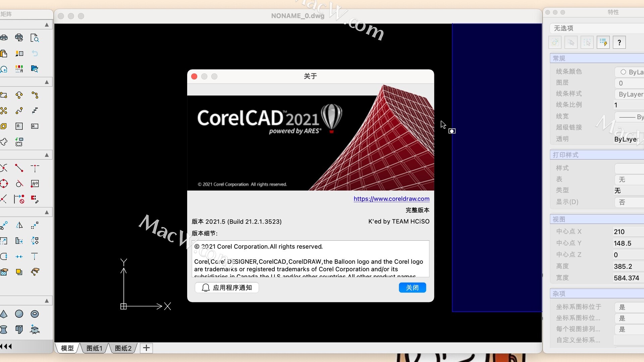Select the Mirror triangle tool icon
The width and height of the screenshot is (644, 362).
click(19, 225)
